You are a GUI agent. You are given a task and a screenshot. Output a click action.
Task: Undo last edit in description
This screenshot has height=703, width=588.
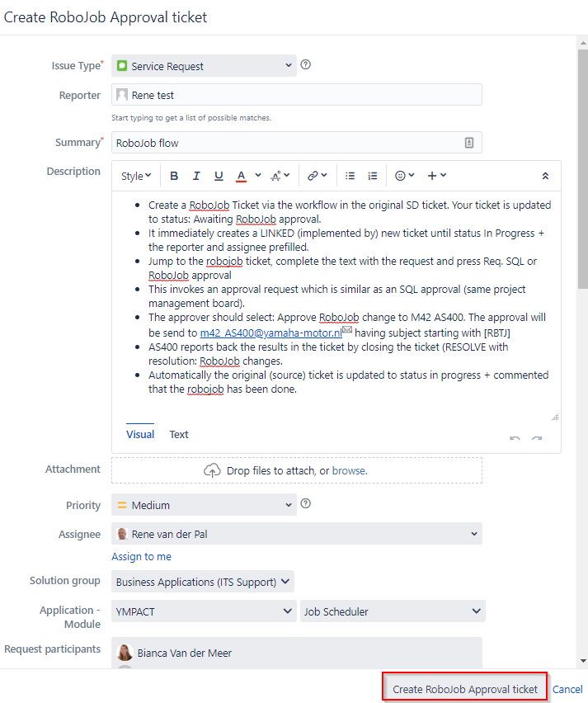point(515,437)
